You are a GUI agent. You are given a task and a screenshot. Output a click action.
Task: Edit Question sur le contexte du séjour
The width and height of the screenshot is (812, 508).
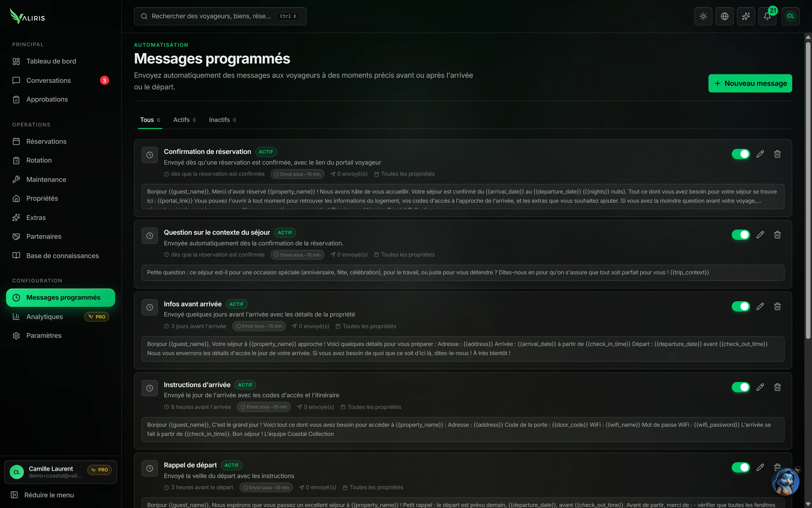click(x=760, y=235)
